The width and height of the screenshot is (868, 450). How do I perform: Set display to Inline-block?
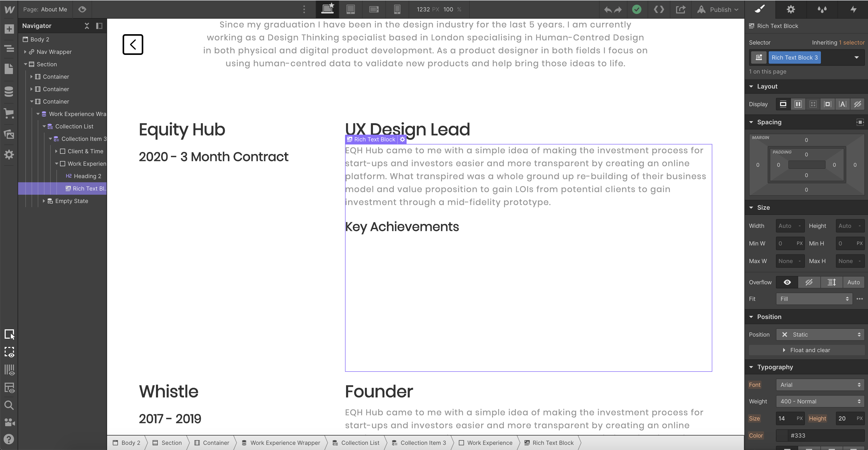(x=828, y=104)
